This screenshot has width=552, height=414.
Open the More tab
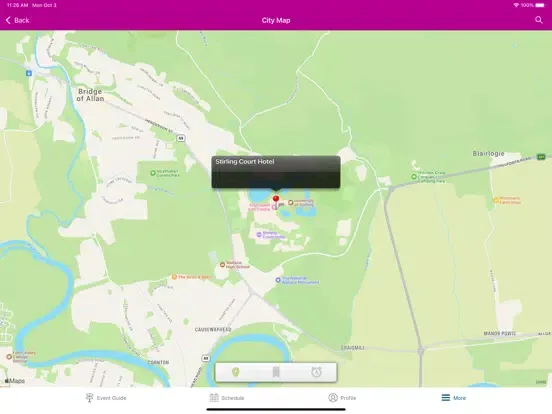(x=454, y=398)
